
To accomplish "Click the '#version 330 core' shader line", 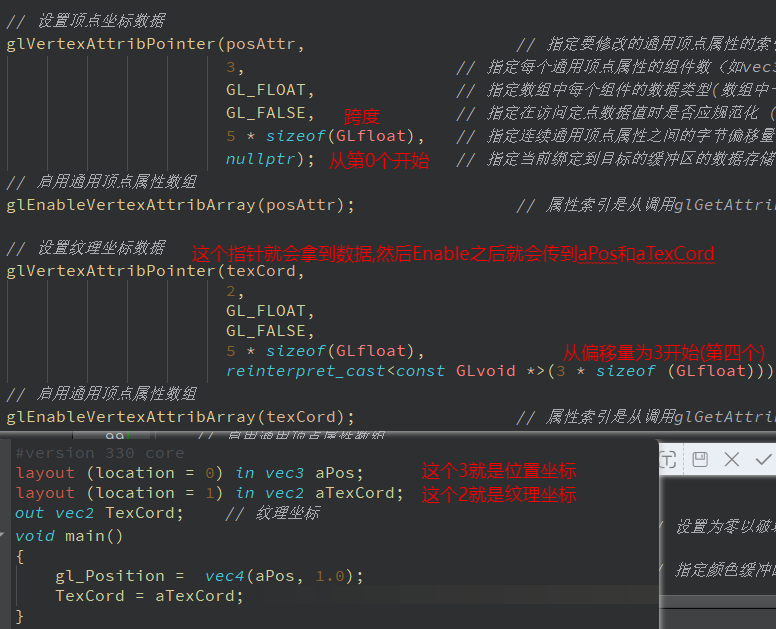I will [100, 453].
